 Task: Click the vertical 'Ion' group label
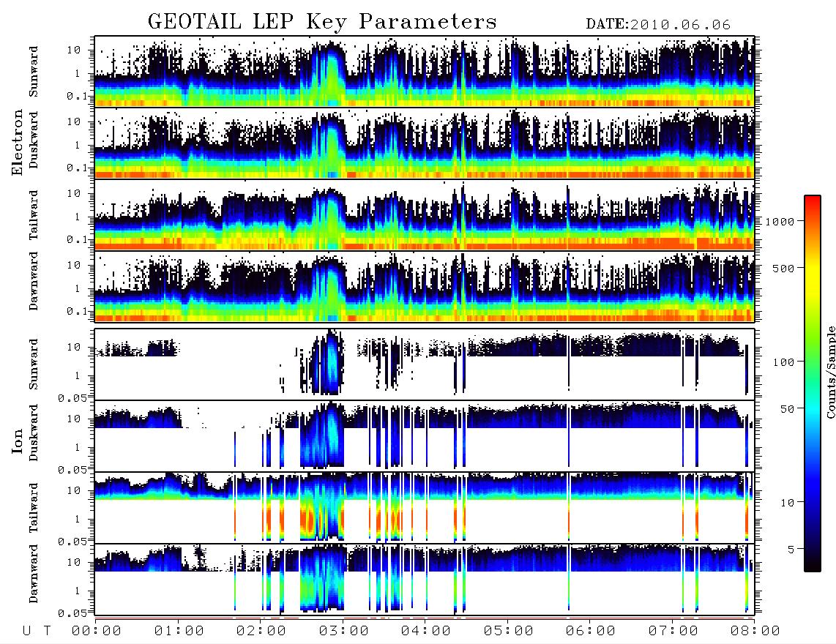point(17,442)
